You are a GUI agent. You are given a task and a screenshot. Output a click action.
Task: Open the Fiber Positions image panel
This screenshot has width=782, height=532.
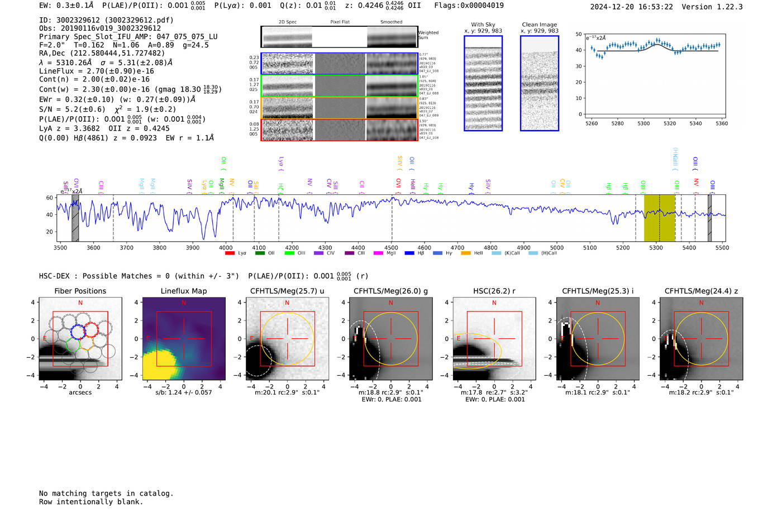click(80, 338)
